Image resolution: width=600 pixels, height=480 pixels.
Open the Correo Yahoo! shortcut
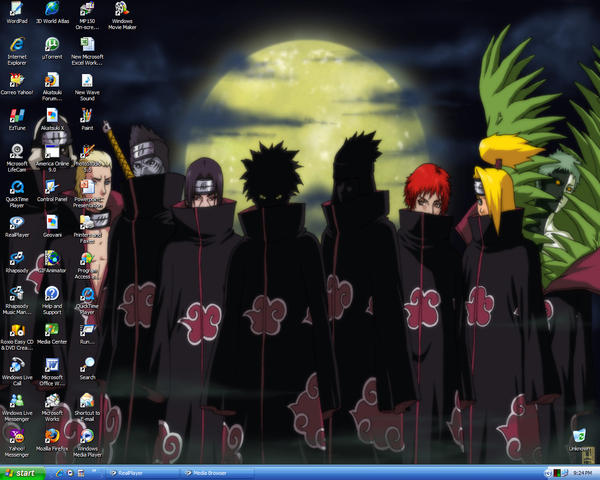pos(17,84)
